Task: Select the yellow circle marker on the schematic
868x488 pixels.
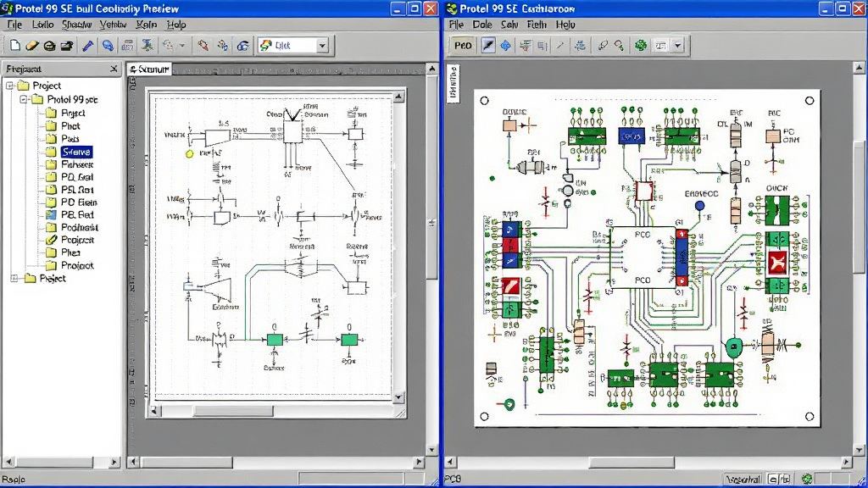Action: tap(189, 154)
